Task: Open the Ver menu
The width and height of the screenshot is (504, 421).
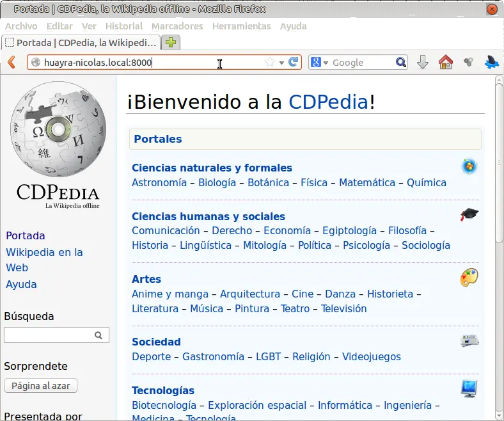Action: pyautogui.click(x=89, y=26)
